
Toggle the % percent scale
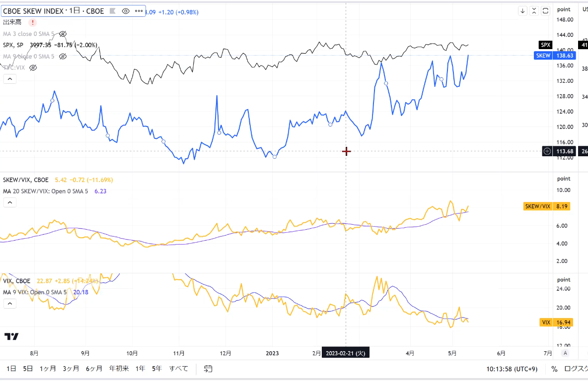tap(554, 369)
